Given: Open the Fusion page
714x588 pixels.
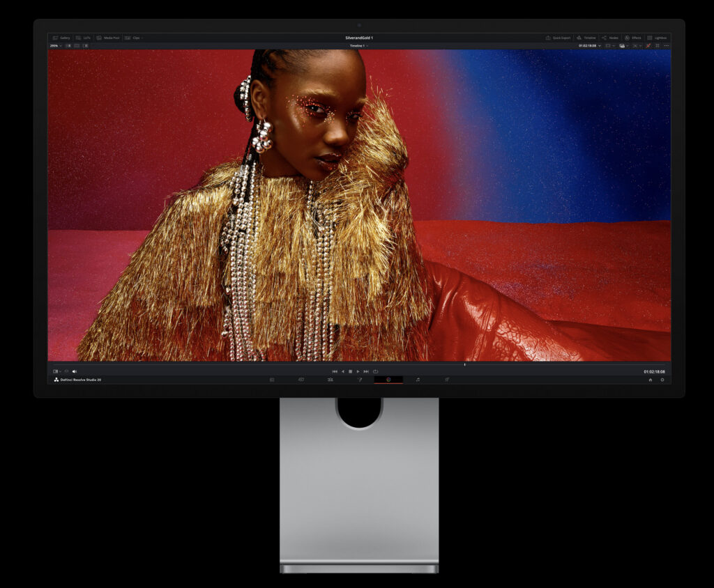Looking at the screenshot, I should click(x=360, y=381).
